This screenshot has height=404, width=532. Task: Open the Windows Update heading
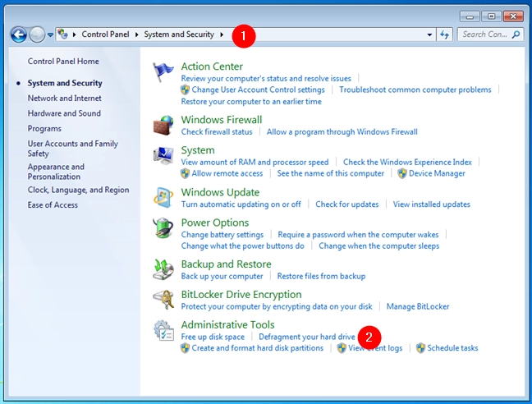[220, 192]
